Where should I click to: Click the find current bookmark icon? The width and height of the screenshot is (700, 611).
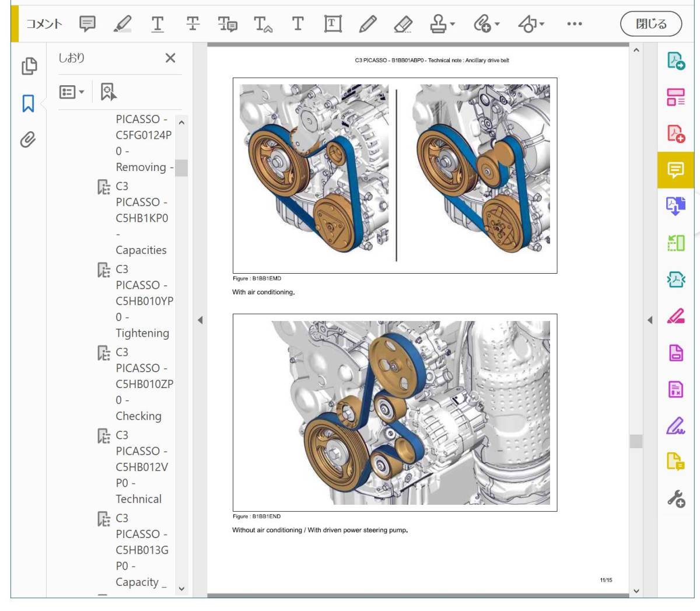pos(108,92)
